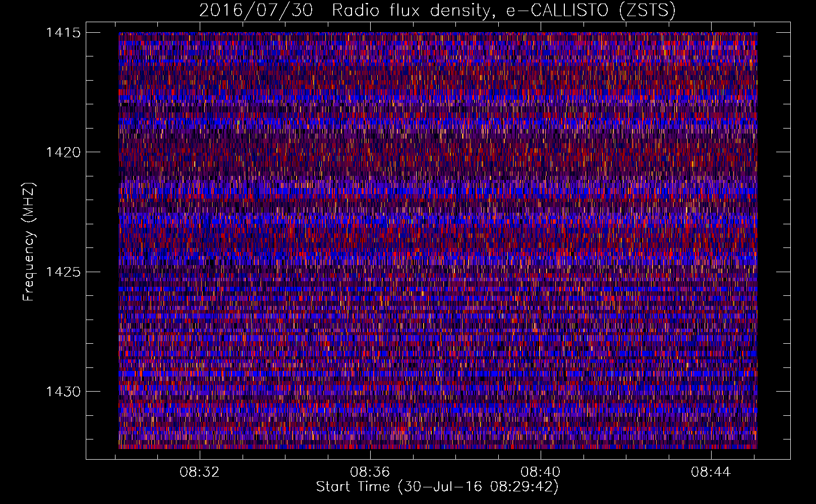Screen dimensions: 816x504
Task: Select the 1425 frequency axis label
Action: tap(63, 272)
